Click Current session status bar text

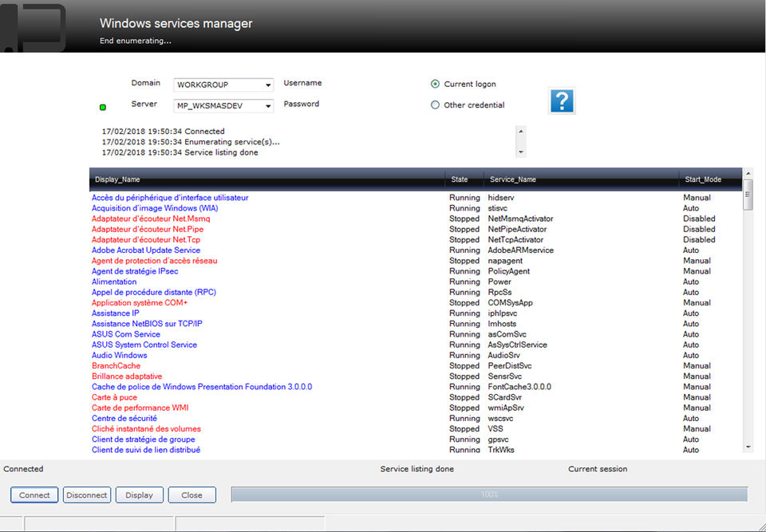click(x=598, y=469)
